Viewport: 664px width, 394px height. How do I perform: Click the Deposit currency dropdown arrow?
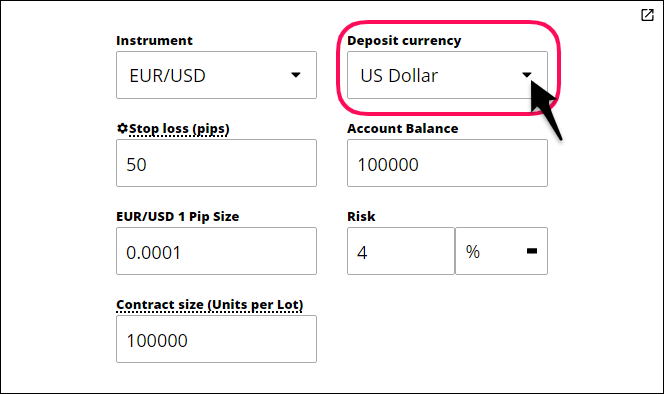point(526,75)
